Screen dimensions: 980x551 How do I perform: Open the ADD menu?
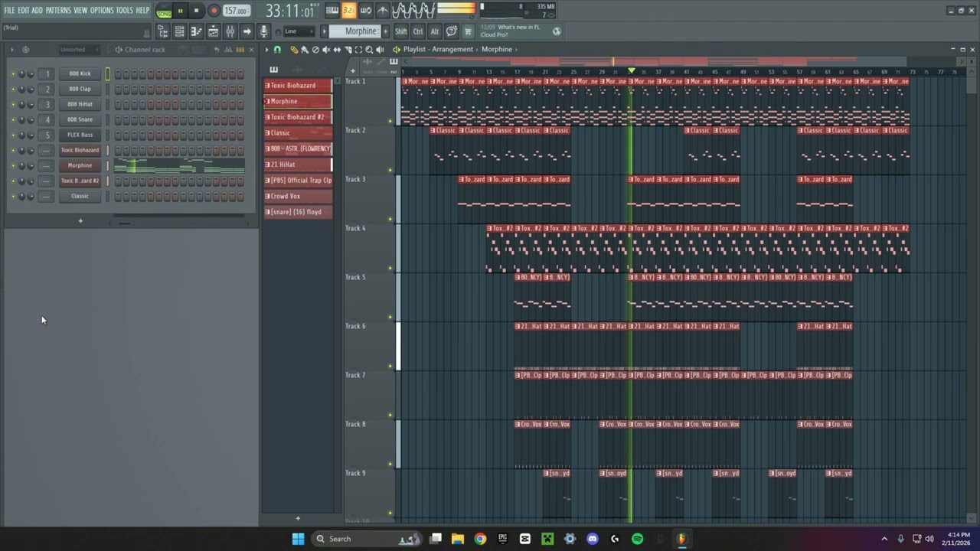click(x=37, y=11)
